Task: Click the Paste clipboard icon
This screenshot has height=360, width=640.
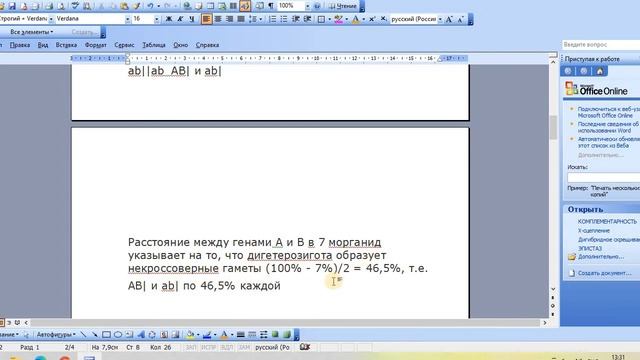Action: 124,6
